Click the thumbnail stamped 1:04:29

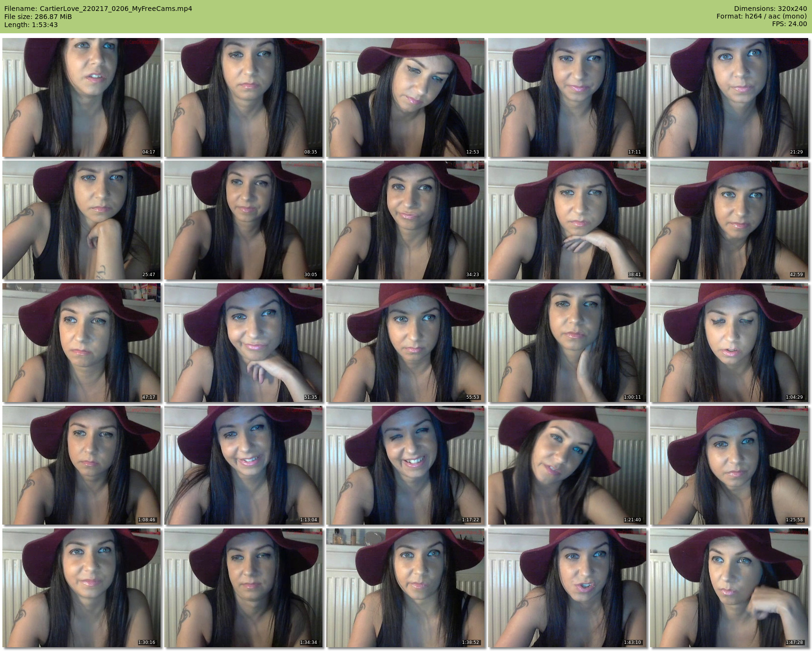click(x=729, y=343)
